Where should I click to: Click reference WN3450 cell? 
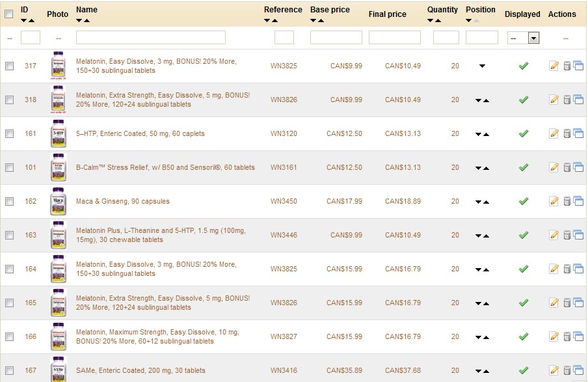click(284, 201)
